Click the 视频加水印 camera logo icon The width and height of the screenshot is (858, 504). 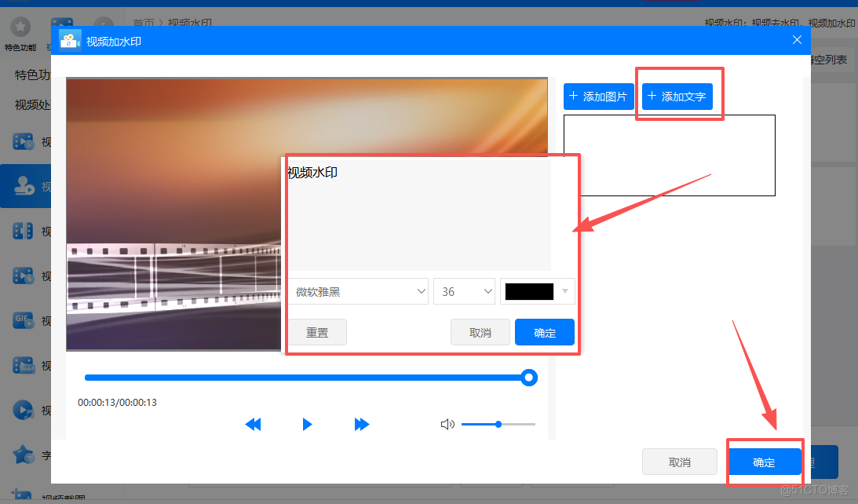(70, 41)
